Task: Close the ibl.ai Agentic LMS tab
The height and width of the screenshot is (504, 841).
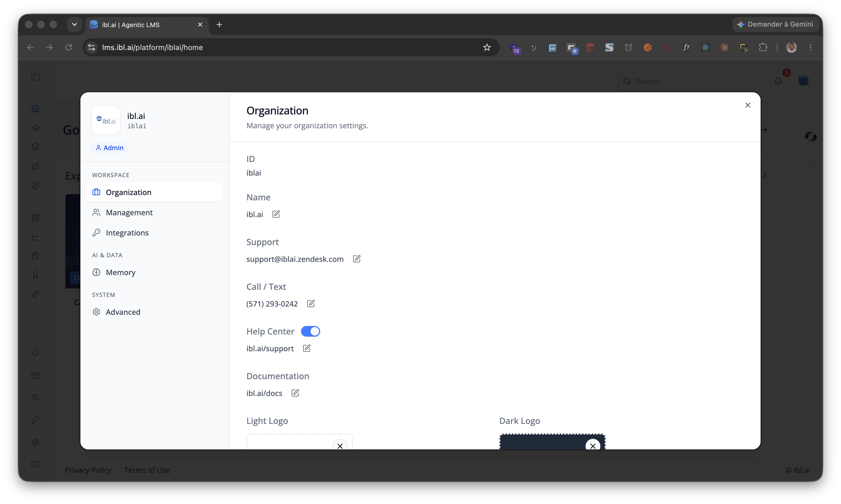Action: [200, 24]
